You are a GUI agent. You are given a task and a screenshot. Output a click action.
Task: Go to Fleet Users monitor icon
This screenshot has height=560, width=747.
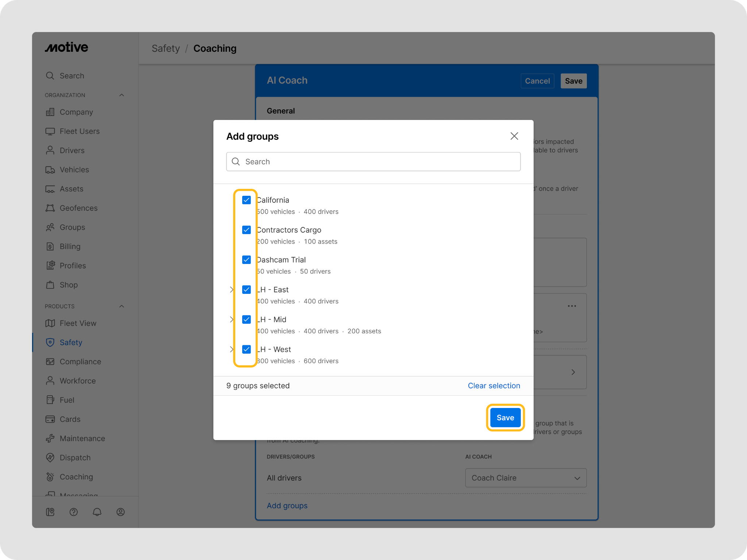pyautogui.click(x=50, y=131)
